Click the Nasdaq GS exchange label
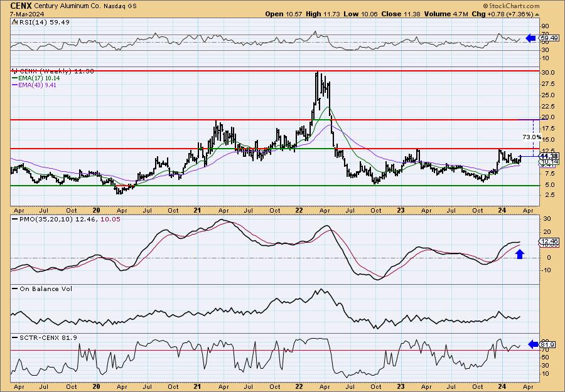 click(120, 6)
